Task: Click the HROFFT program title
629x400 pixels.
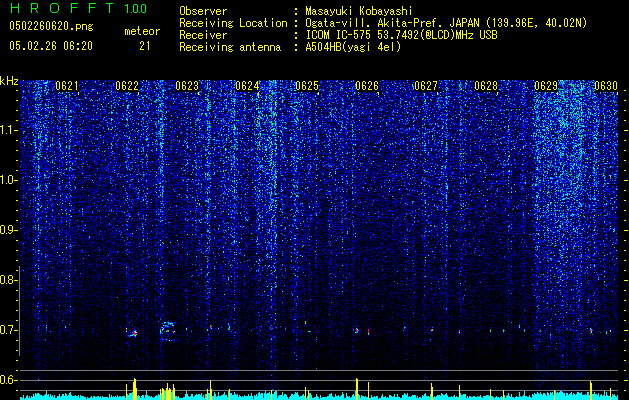Action: [62, 8]
